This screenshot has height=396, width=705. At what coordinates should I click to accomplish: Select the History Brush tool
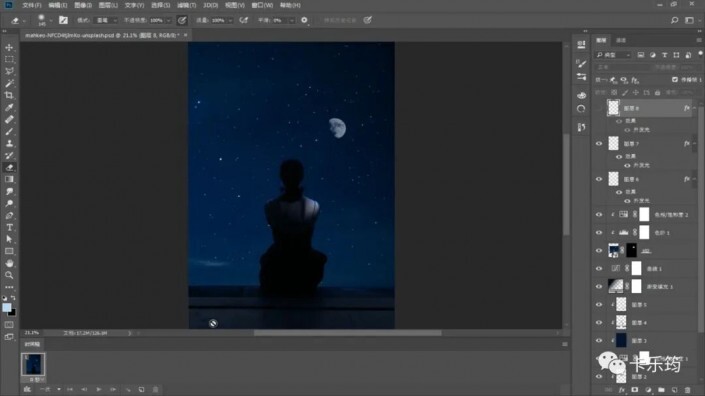(x=9, y=156)
